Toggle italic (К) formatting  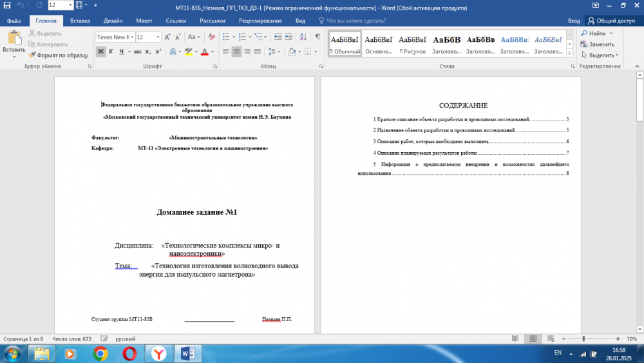pyautogui.click(x=111, y=52)
